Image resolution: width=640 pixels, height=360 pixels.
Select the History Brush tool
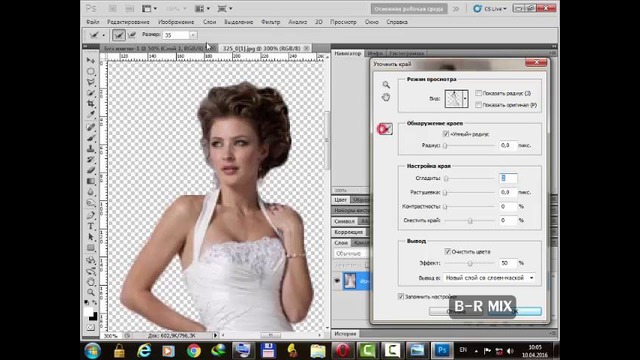[x=91, y=159]
